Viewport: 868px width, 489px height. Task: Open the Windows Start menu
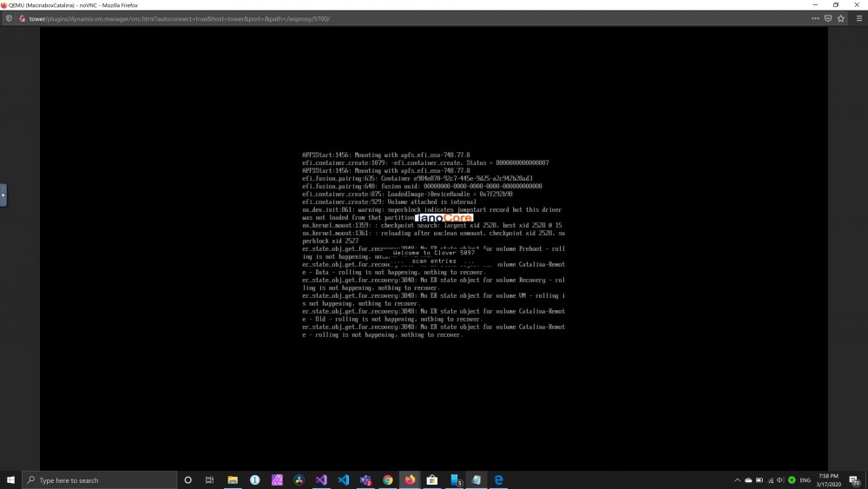click(x=10, y=480)
